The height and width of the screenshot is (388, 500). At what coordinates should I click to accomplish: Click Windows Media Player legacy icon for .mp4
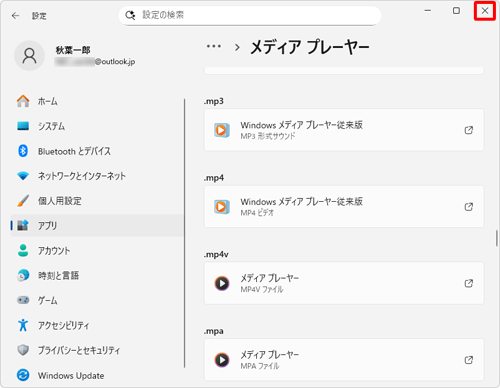coord(222,207)
